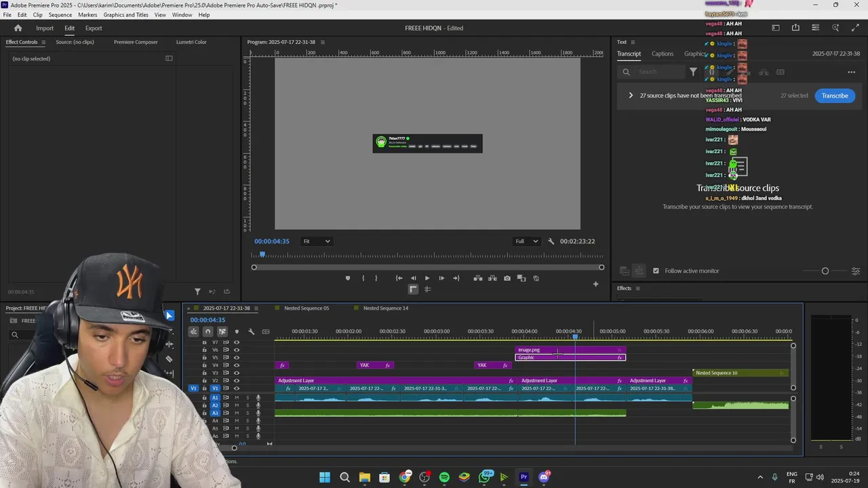This screenshot has height=488, width=868.
Task: Export frame with camera icon
Action: point(507,278)
